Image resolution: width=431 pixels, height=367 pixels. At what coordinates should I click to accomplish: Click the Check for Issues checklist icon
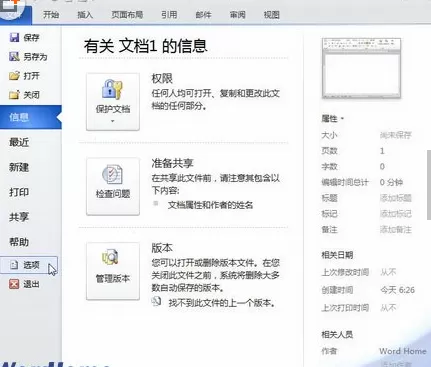[x=112, y=174]
